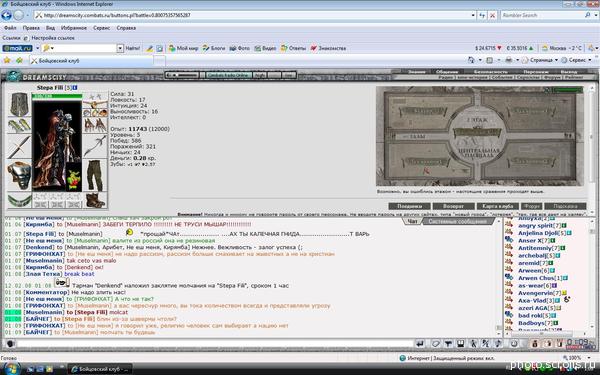Click the spear weapon slot
The height and width of the screenshot is (375, 600).
point(95,146)
